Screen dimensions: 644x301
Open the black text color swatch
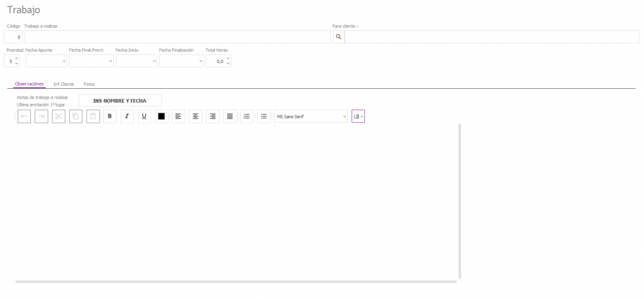[x=161, y=116]
